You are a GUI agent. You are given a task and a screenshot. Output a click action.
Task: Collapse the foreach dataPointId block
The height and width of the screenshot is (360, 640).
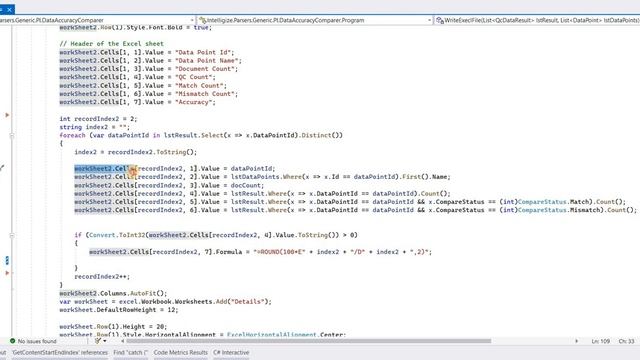pos(12,136)
